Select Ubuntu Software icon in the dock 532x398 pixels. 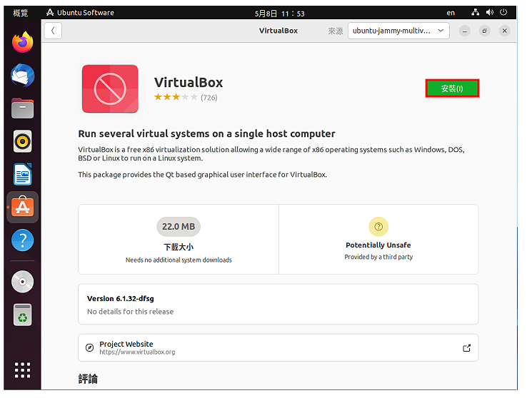tap(22, 207)
